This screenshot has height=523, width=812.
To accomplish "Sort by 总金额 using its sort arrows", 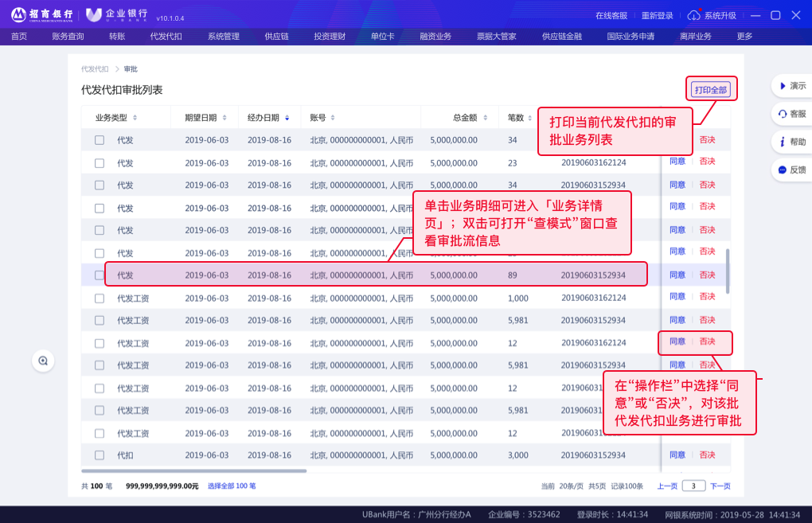I will tap(486, 118).
